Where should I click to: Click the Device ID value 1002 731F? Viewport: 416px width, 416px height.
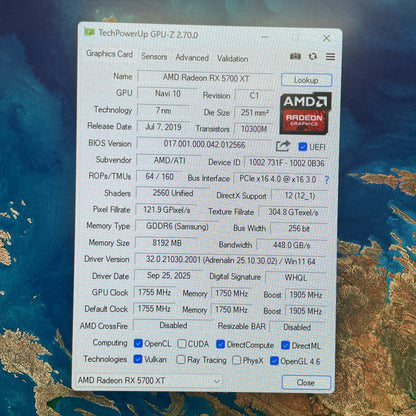click(286, 163)
